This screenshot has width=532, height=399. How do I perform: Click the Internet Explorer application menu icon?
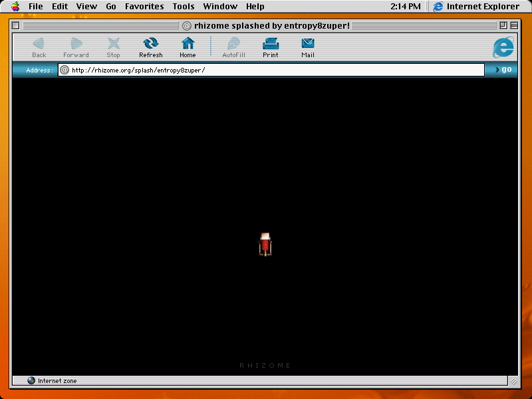coord(438,6)
